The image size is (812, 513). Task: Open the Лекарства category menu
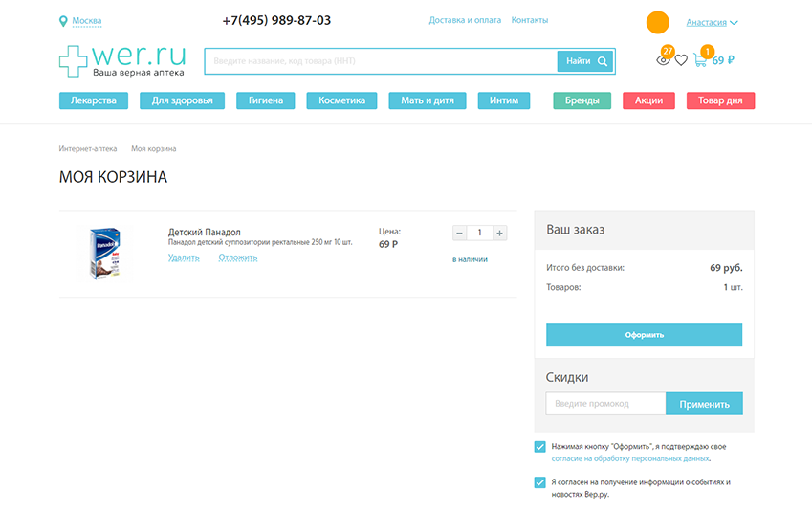click(94, 100)
